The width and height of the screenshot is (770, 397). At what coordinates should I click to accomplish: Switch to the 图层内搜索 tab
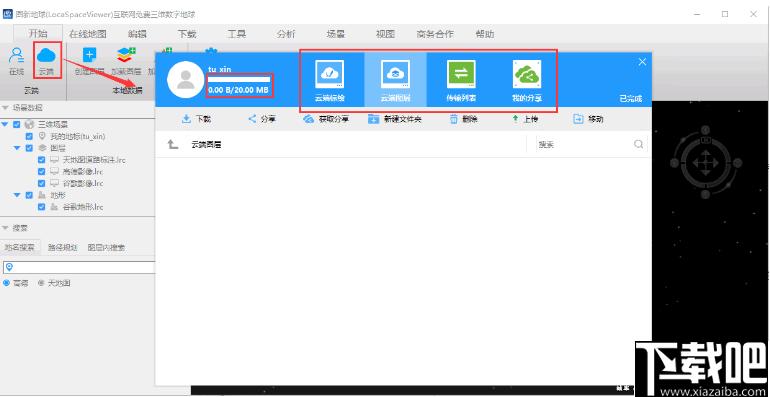click(x=106, y=248)
